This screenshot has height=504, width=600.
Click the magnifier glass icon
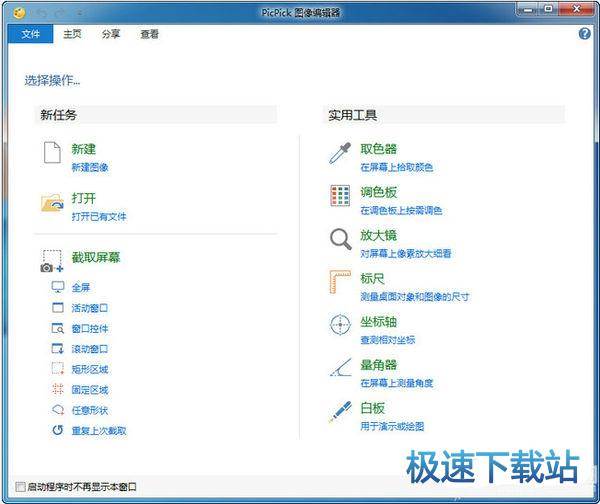pos(340,239)
